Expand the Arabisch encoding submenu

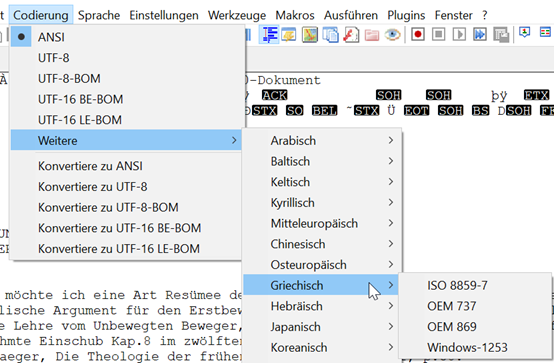(322, 140)
